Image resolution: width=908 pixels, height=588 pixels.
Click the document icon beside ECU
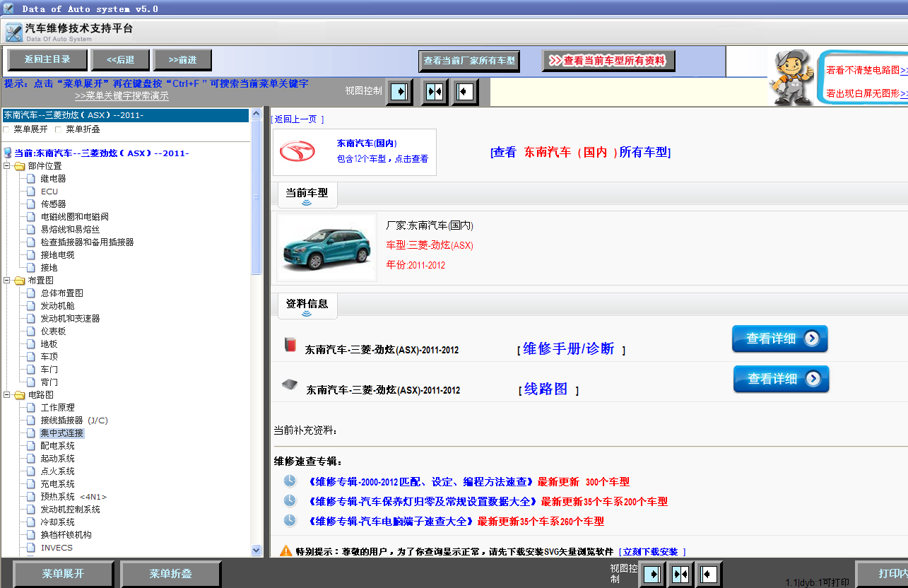click(31, 192)
